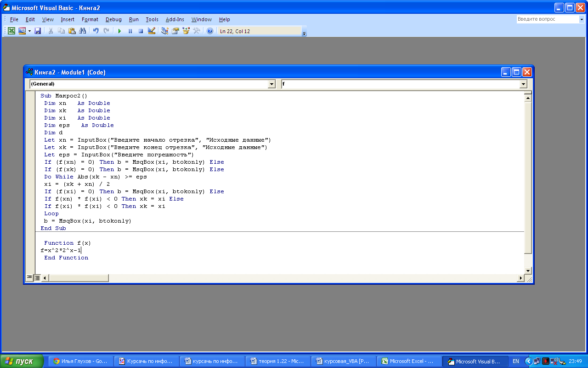Switch to the 'курсовая_VBA' taskbar button
This screenshot has width=588, height=368.
(x=343, y=361)
